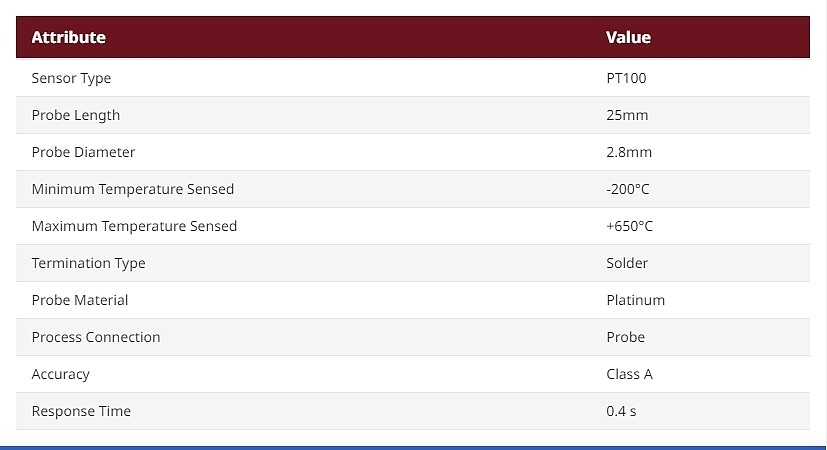Image resolution: width=827 pixels, height=450 pixels.
Task: Select the Probe Material attribute
Action: (x=80, y=300)
